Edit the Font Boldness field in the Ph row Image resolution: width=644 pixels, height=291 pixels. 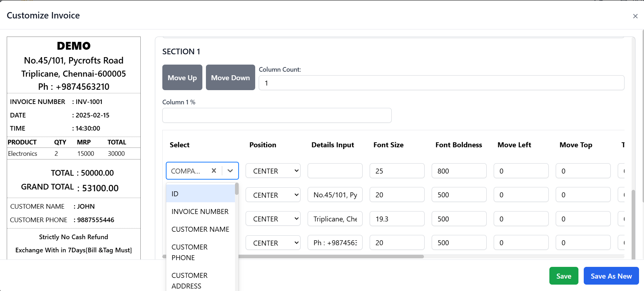(x=459, y=242)
